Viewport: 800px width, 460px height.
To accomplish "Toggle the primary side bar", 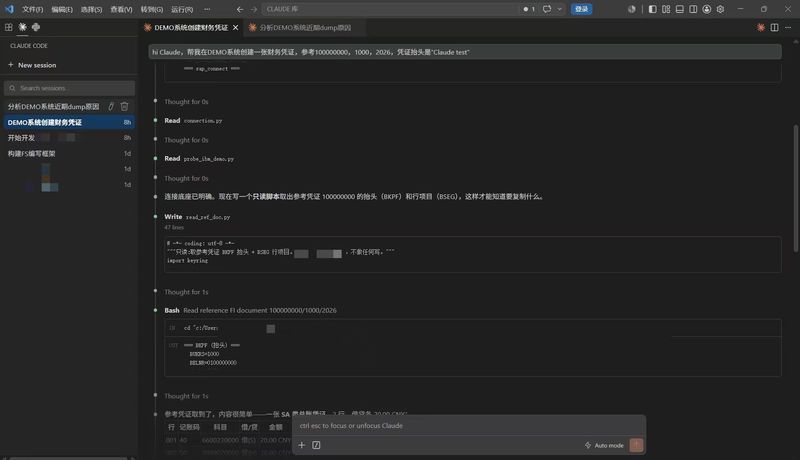I will (x=653, y=9).
